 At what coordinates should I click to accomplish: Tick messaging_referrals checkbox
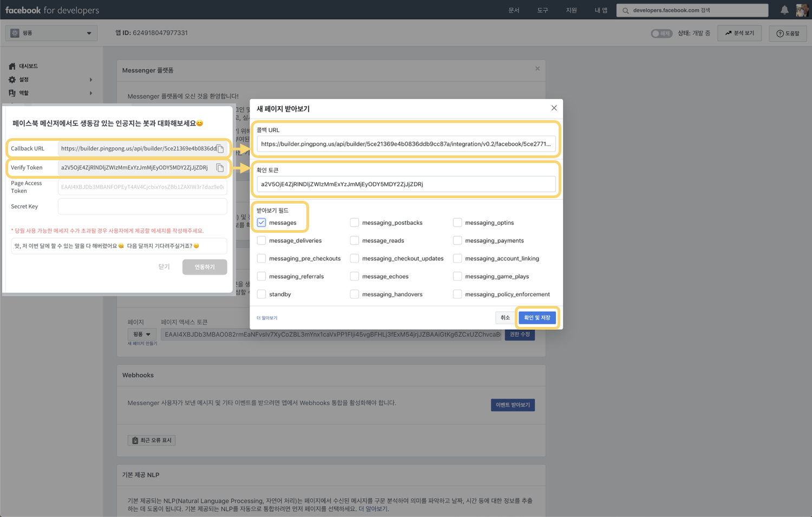click(261, 276)
